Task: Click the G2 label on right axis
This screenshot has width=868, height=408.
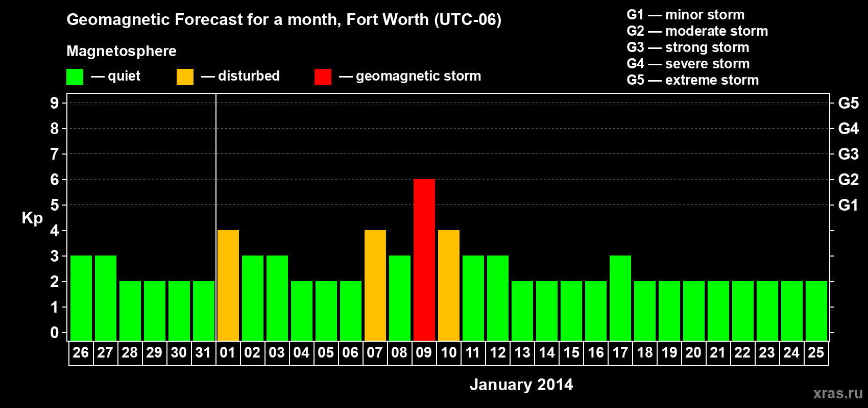Action: 849,180
